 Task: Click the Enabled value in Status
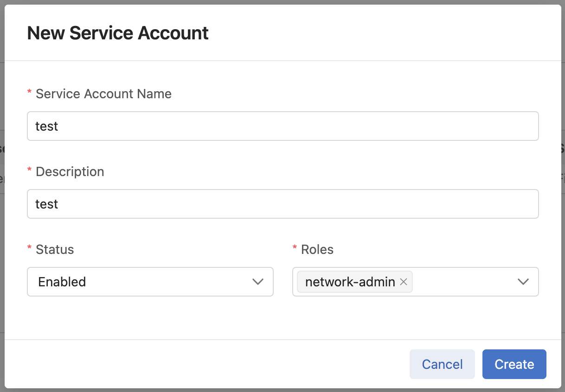coord(62,282)
